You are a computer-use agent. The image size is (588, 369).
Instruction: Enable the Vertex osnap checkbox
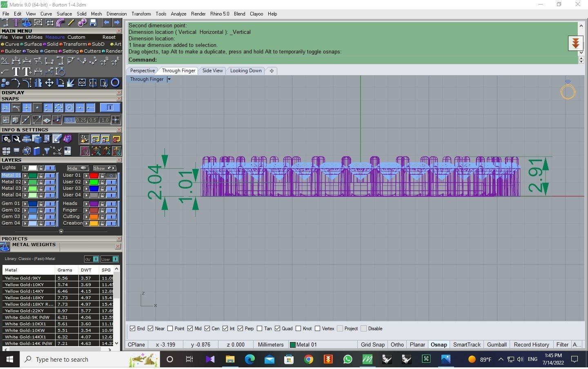pyautogui.click(x=317, y=329)
